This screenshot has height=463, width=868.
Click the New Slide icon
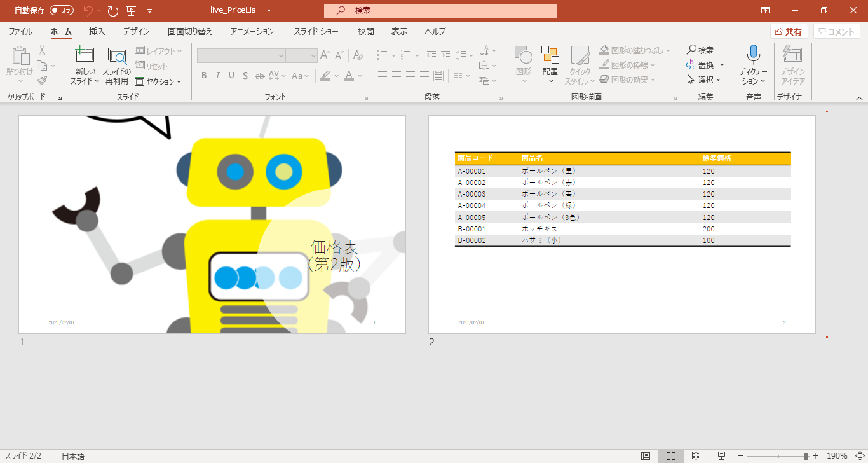(84, 56)
